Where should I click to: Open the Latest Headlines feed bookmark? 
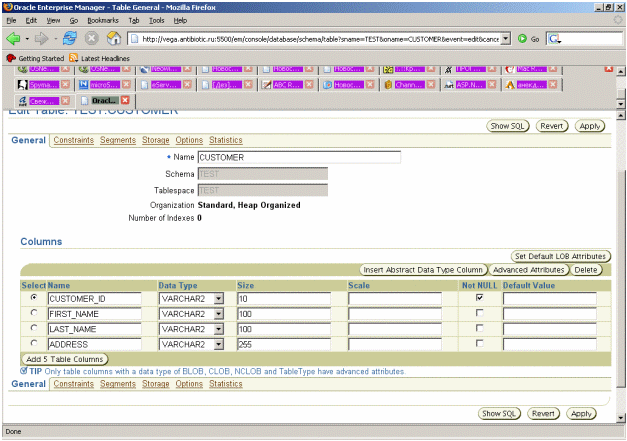click(x=100, y=58)
